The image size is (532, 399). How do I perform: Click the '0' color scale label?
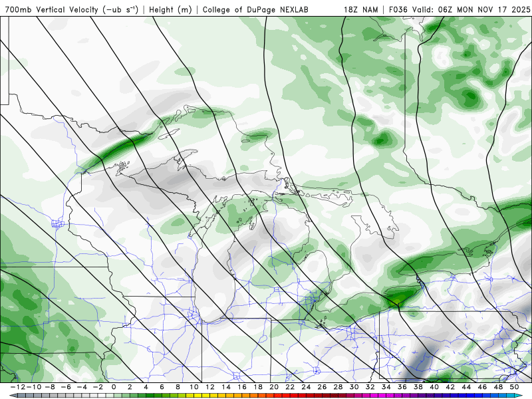114,387
